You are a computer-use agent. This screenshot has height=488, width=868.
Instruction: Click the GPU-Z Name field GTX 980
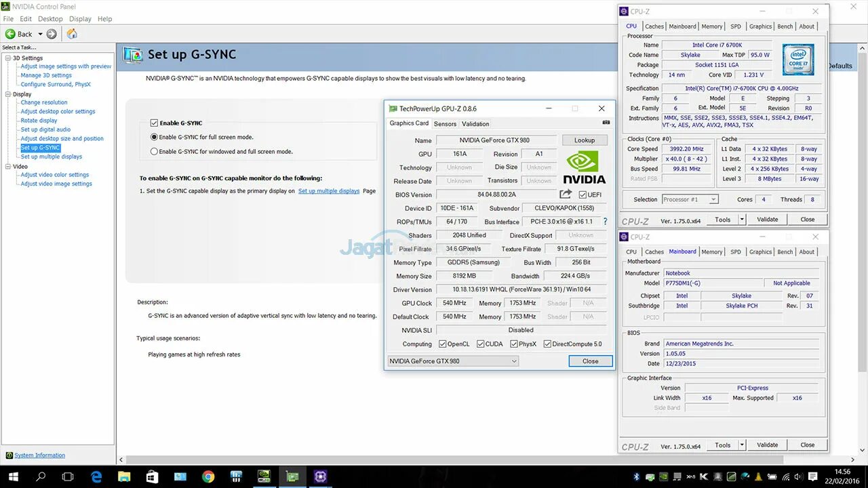(495, 140)
